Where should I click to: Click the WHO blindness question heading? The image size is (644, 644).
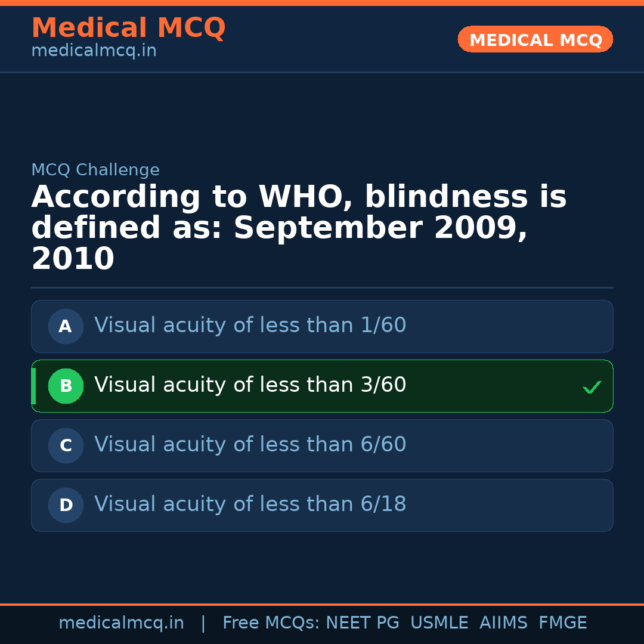click(298, 228)
